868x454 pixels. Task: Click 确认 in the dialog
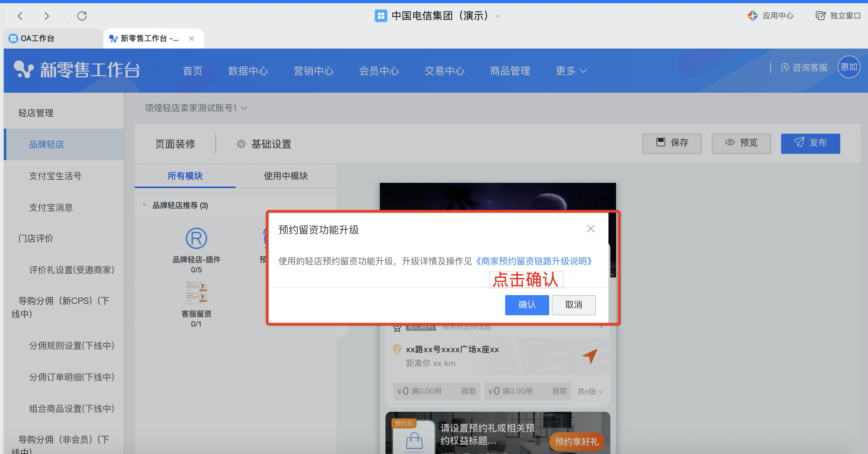[527, 305]
